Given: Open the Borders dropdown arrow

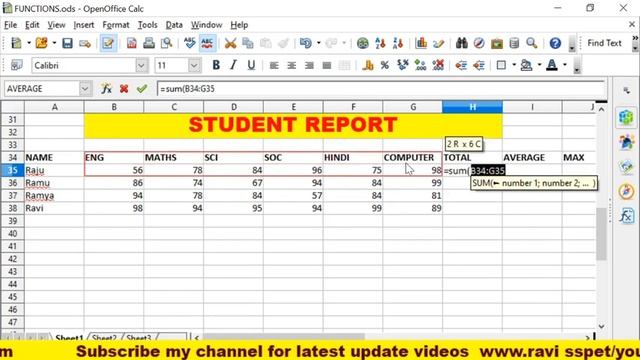Looking at the screenshot, I should tap(514, 65).
